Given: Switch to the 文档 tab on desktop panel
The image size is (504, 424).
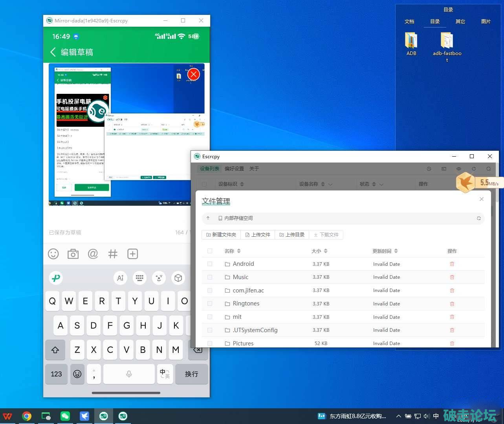Looking at the screenshot, I should tap(409, 22).
